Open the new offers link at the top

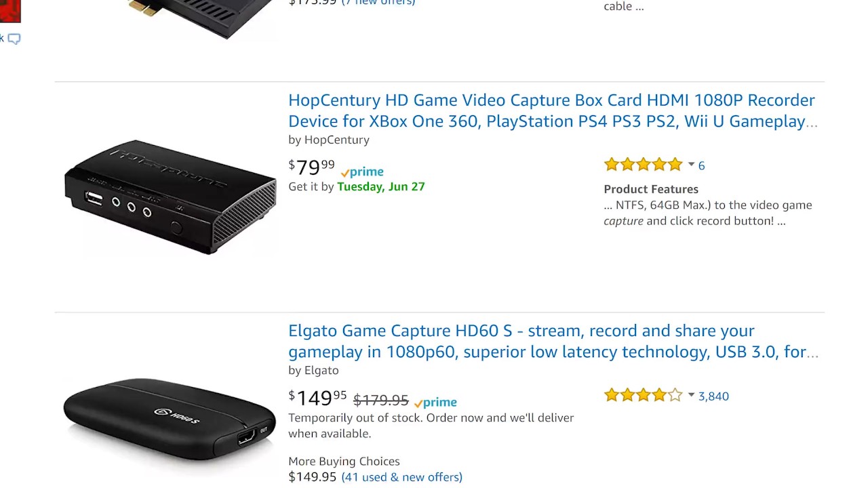click(378, 3)
